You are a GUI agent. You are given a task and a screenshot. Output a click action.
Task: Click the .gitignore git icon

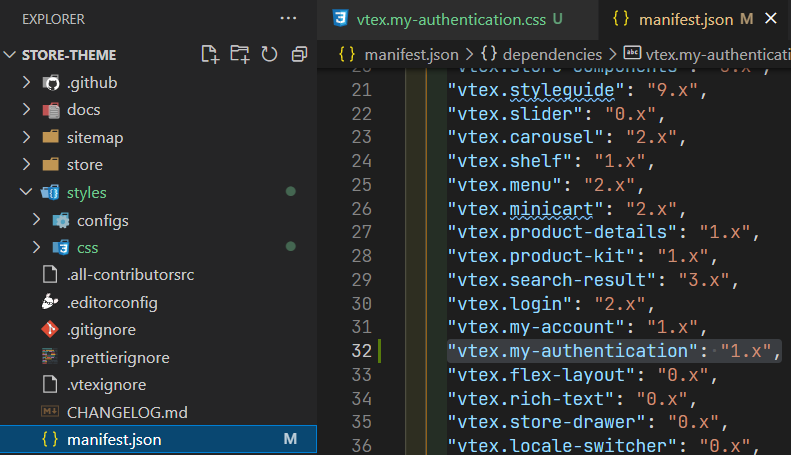(50, 329)
